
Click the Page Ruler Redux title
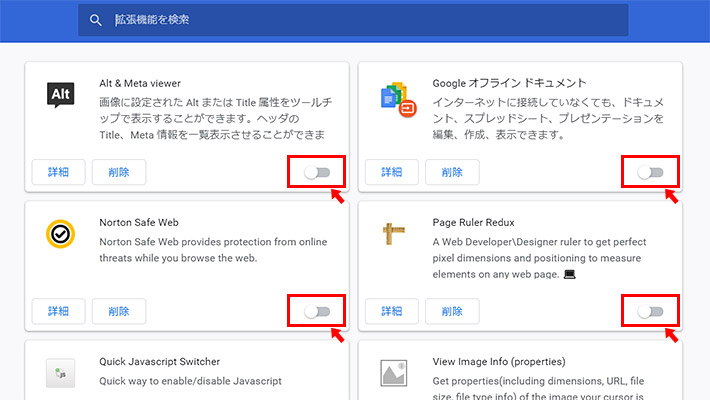(x=474, y=222)
